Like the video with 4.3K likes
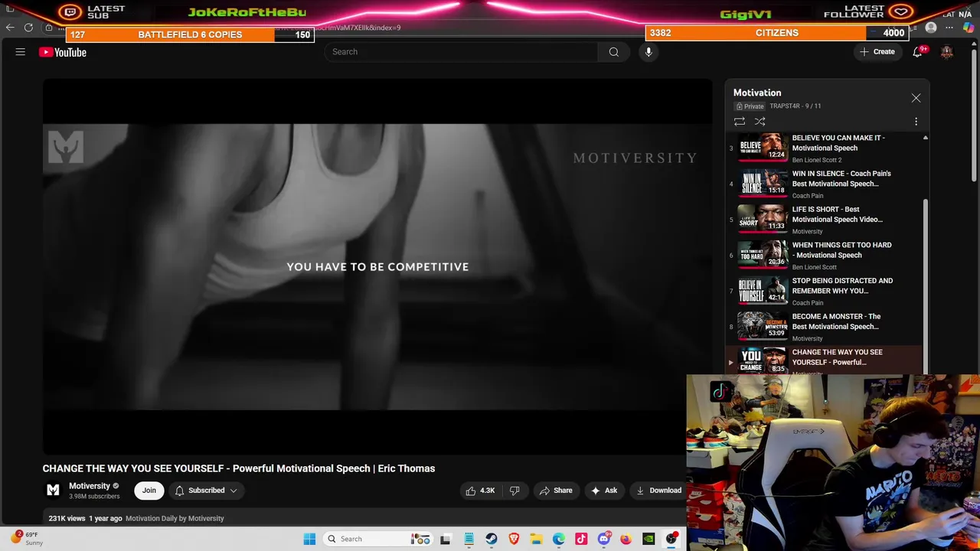 pyautogui.click(x=480, y=491)
